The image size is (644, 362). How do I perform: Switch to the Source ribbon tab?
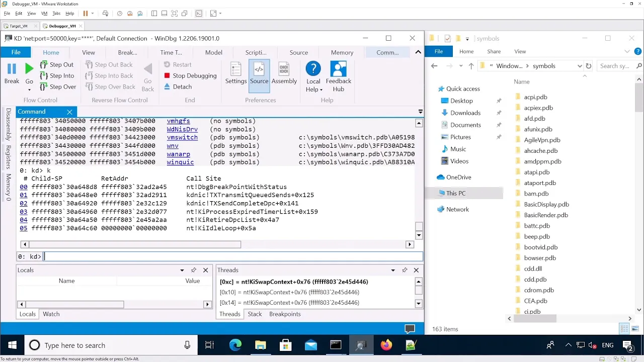299,52
